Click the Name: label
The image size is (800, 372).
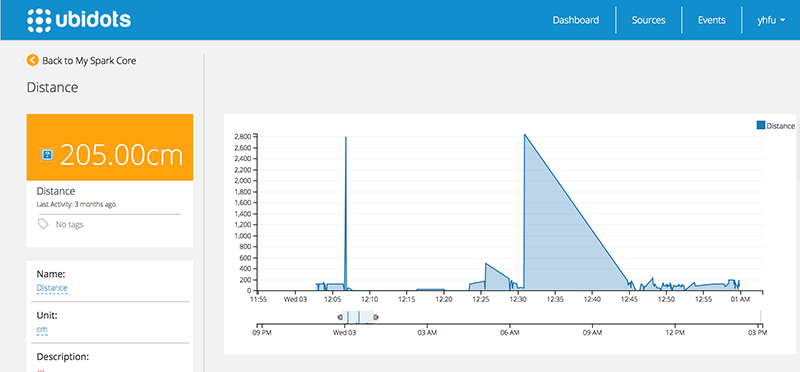pos(51,274)
